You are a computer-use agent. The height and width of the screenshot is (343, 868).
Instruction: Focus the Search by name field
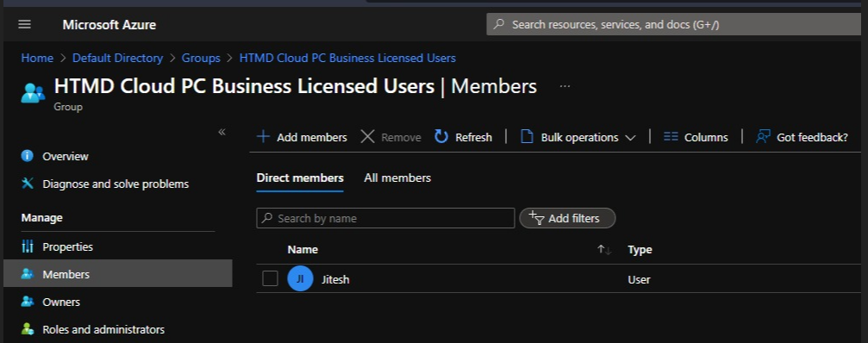click(385, 218)
